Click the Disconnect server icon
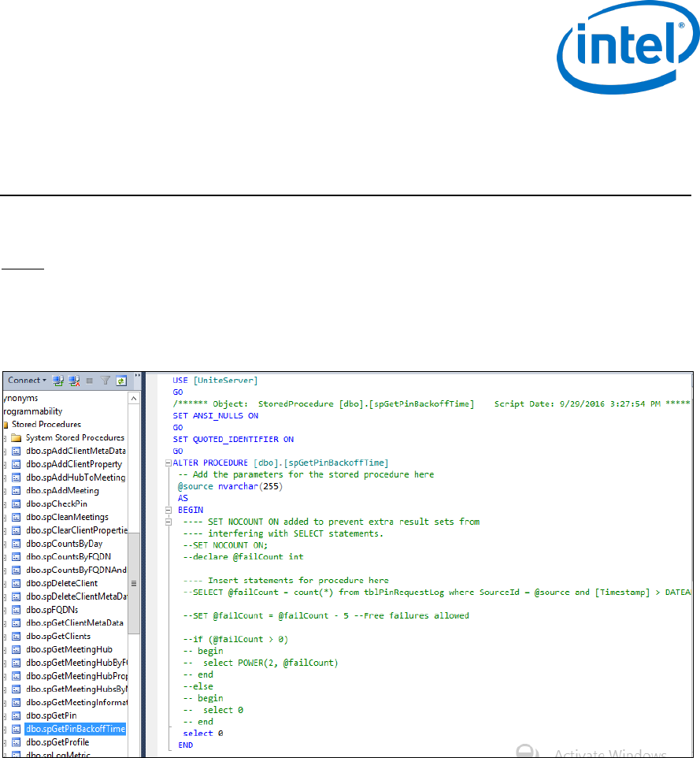Screen dimensions: 700x758 (74, 381)
